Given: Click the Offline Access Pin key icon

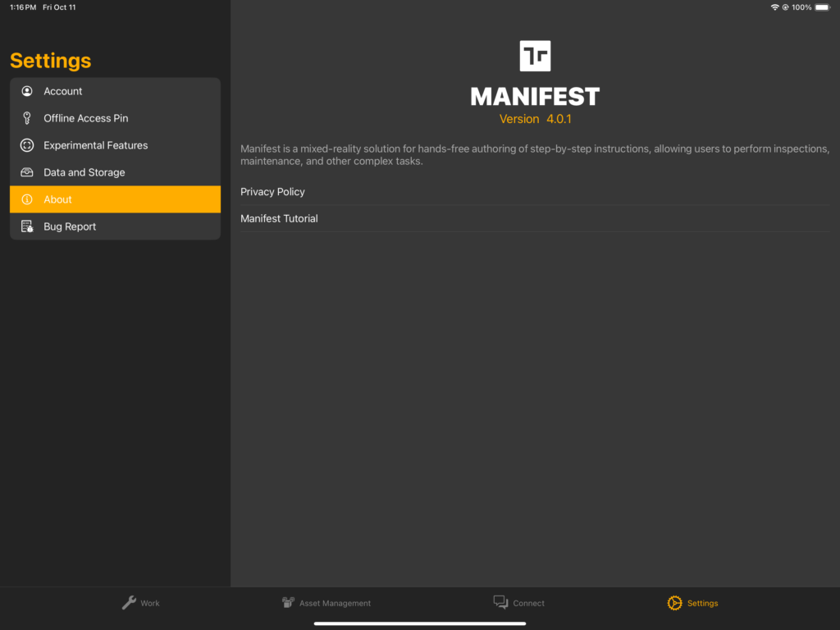Looking at the screenshot, I should [x=27, y=118].
